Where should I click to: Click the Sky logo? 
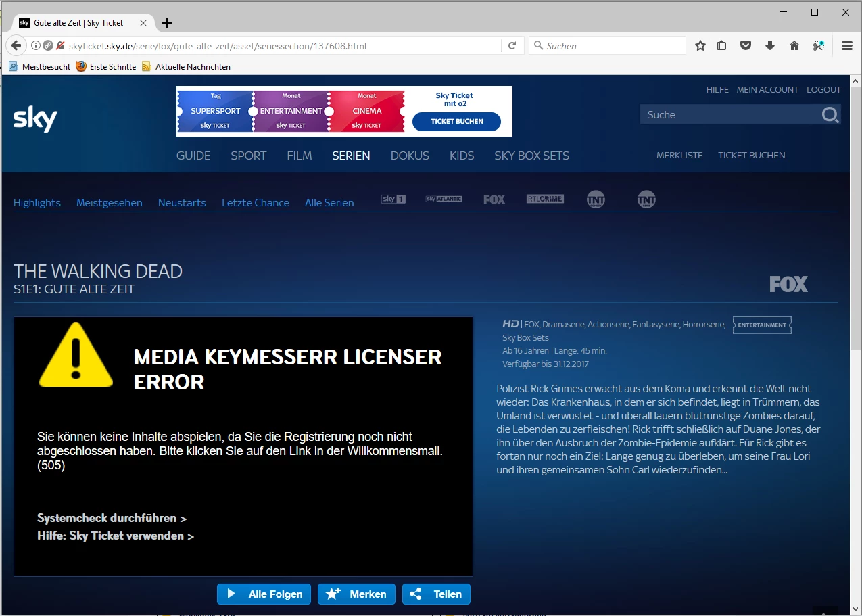[35, 119]
